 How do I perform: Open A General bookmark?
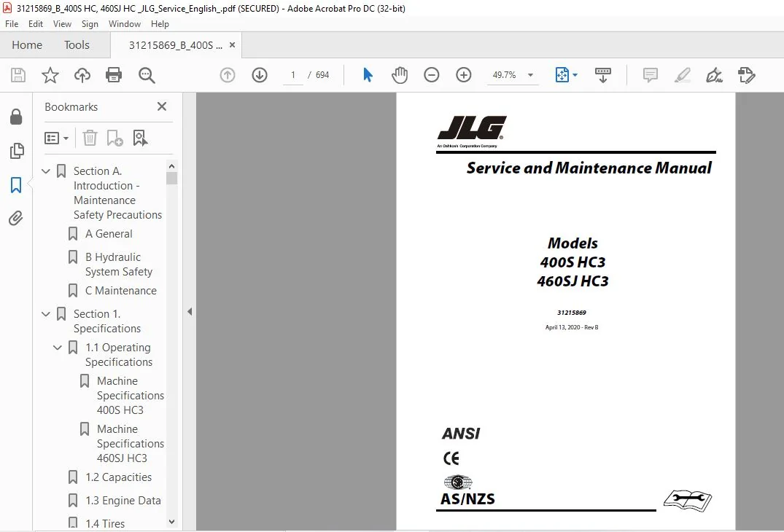pos(109,234)
